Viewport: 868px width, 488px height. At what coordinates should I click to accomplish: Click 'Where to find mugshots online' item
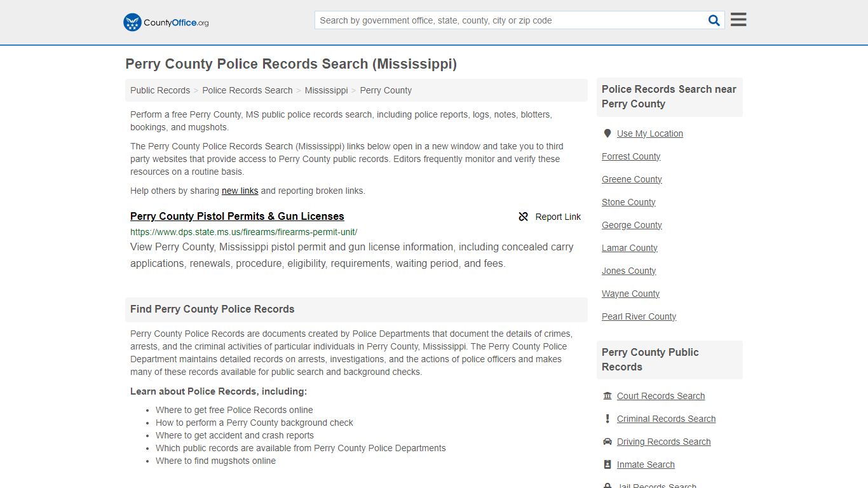pyautogui.click(x=215, y=461)
